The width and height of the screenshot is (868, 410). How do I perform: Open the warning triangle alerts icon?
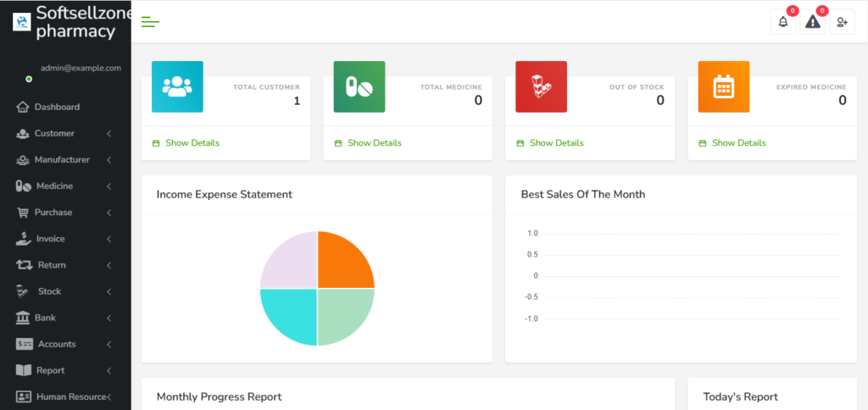[812, 22]
